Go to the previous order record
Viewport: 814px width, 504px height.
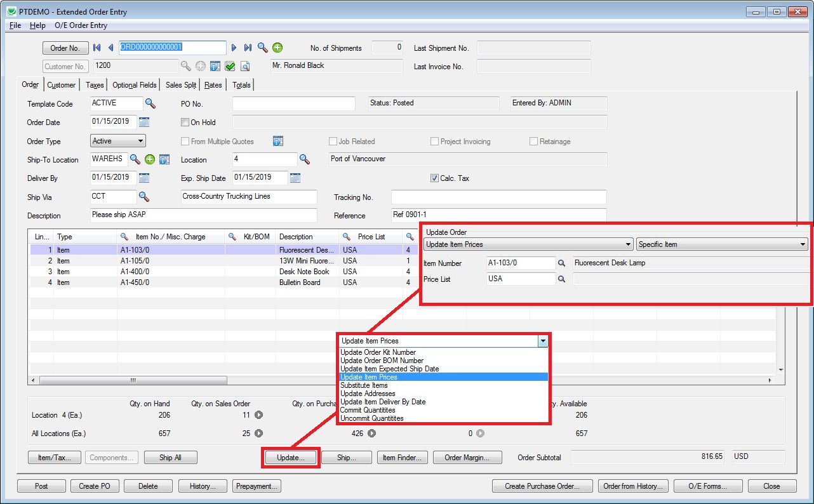click(110, 48)
